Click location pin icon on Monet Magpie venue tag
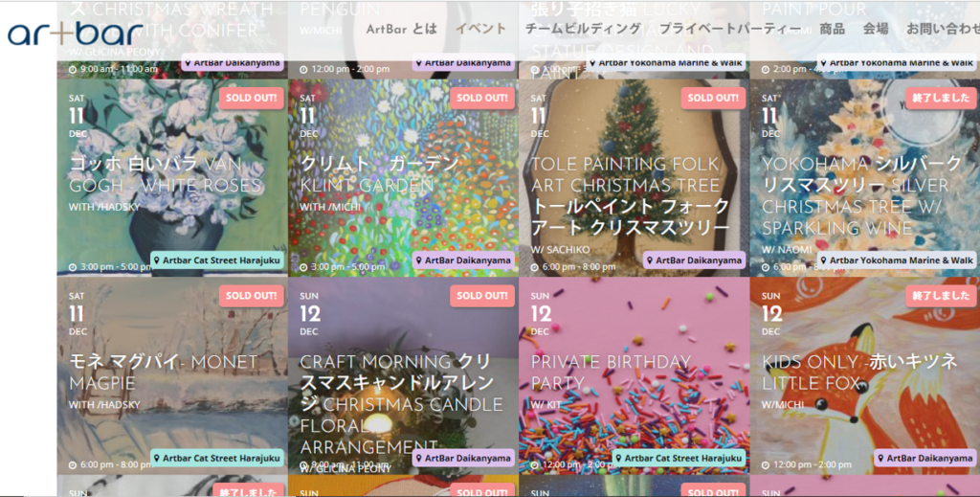 pyautogui.click(x=157, y=459)
